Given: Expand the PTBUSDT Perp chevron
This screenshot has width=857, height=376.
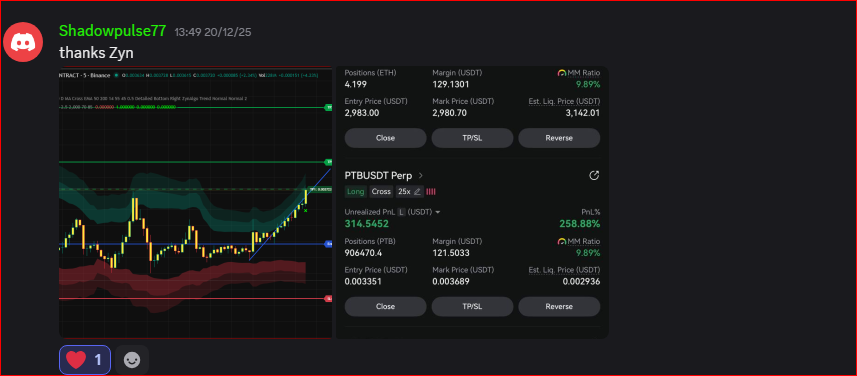Looking at the screenshot, I should pos(420,175).
